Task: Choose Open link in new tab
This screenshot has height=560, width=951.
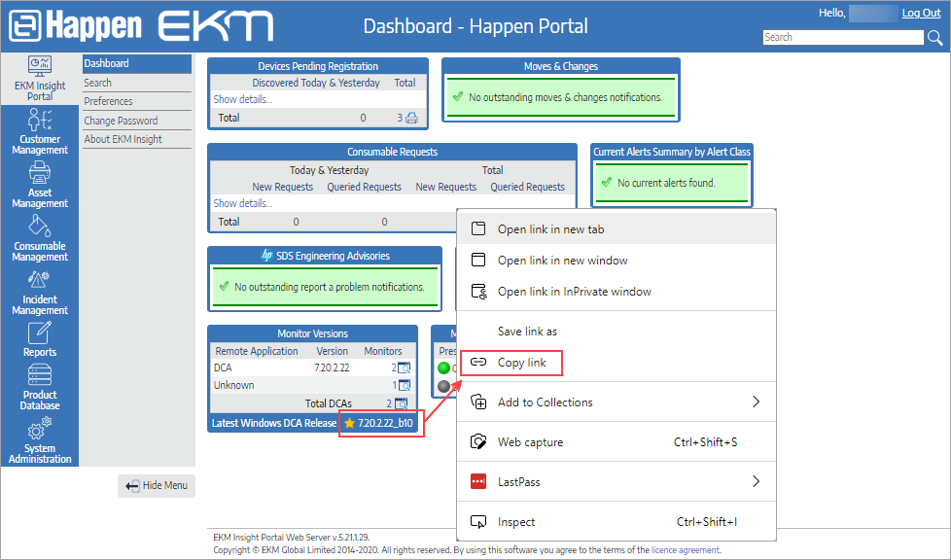Action: pyautogui.click(x=616, y=229)
